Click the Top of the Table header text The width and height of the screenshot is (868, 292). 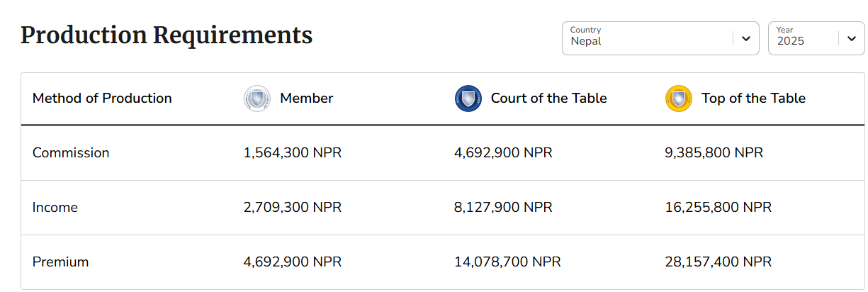pyautogui.click(x=753, y=99)
